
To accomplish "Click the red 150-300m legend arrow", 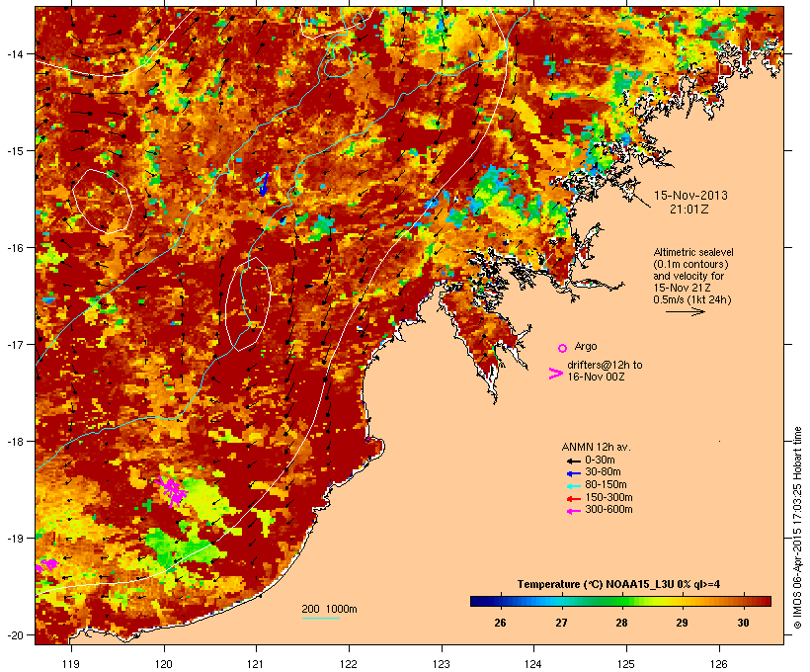I will [x=573, y=498].
